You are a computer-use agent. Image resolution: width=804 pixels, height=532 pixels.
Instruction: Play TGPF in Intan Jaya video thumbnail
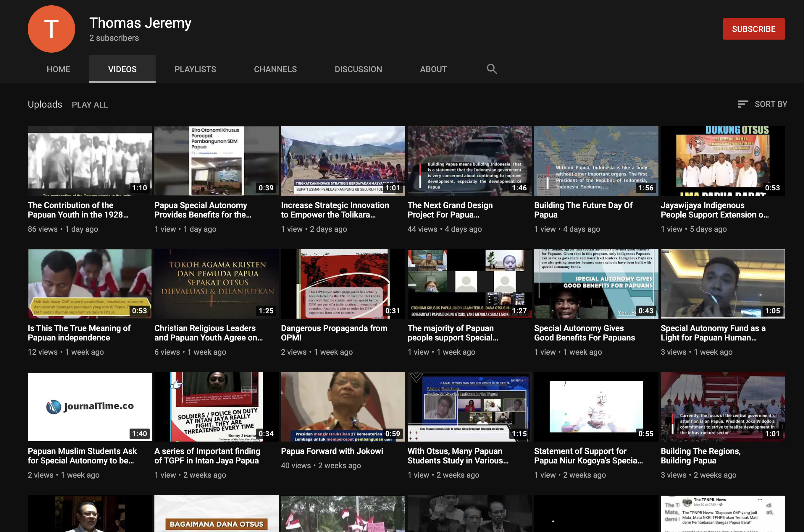click(x=216, y=407)
